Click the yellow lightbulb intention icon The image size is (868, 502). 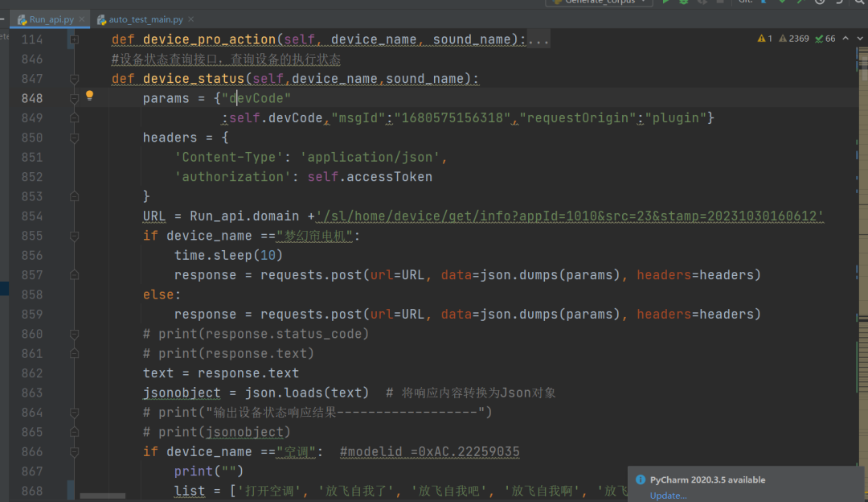[89, 96]
